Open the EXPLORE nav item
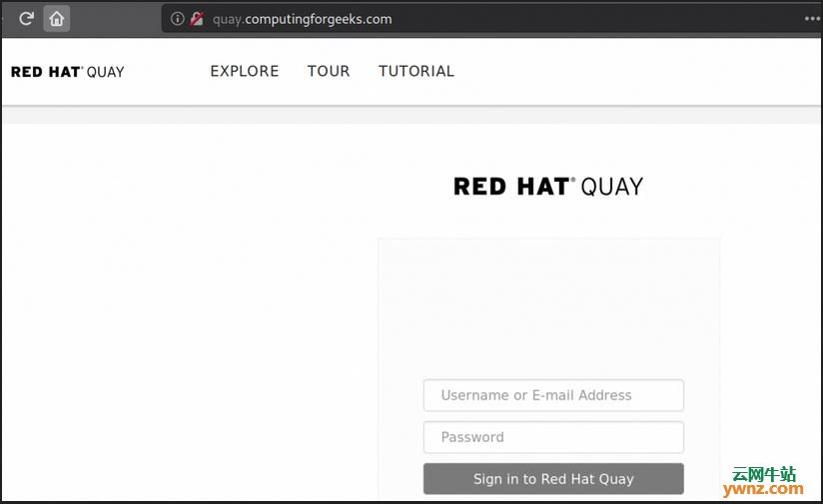The width and height of the screenshot is (823, 504). pyautogui.click(x=245, y=71)
